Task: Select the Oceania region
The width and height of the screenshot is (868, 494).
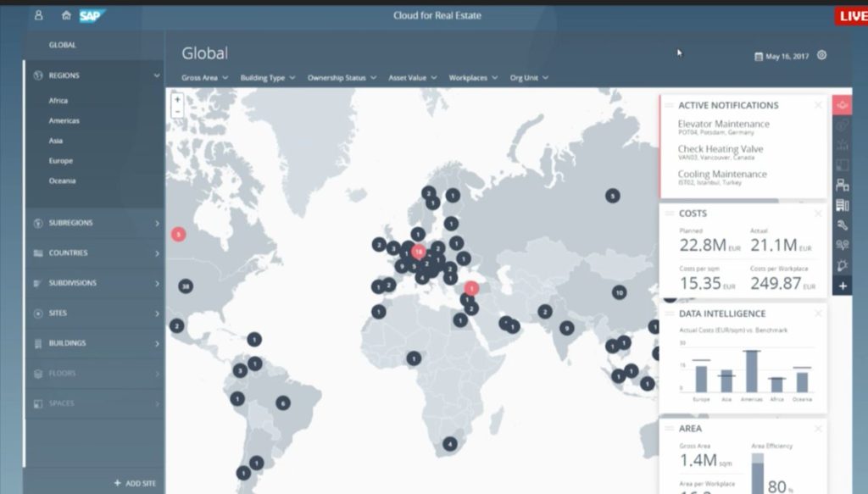Action: coord(62,180)
